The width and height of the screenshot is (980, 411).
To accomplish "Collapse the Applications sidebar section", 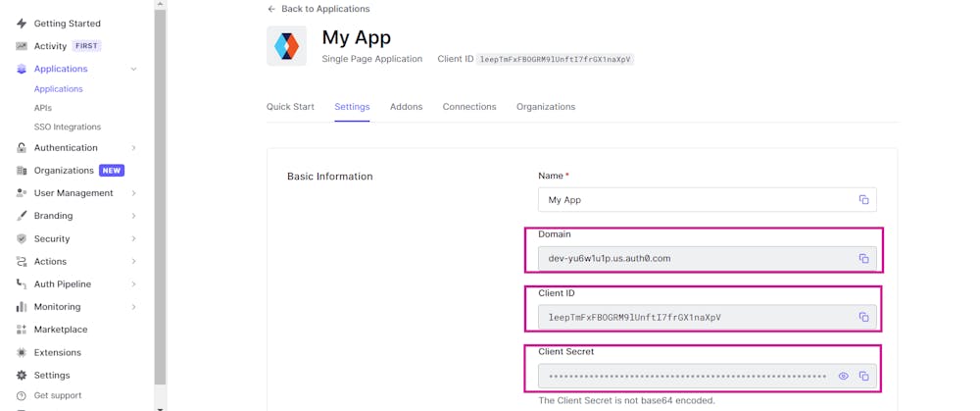I will tap(133, 69).
